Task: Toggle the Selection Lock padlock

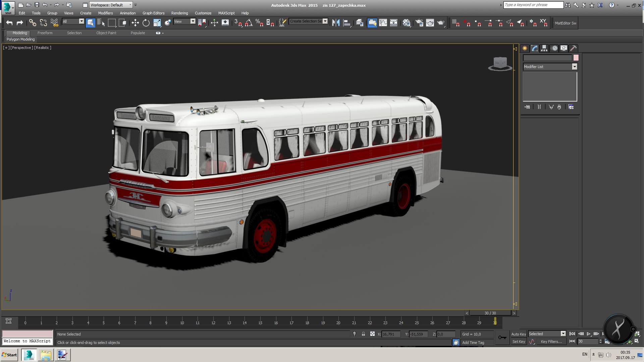Action: click(x=363, y=334)
